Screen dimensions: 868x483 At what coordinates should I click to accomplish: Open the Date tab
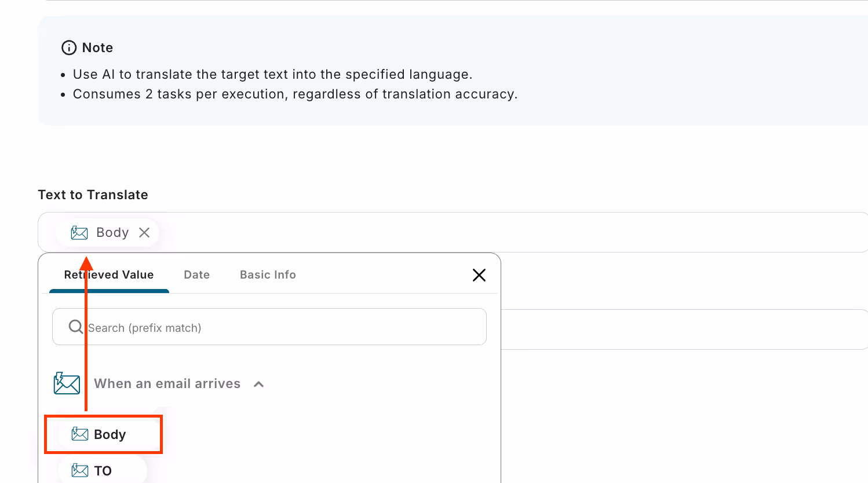pos(197,275)
